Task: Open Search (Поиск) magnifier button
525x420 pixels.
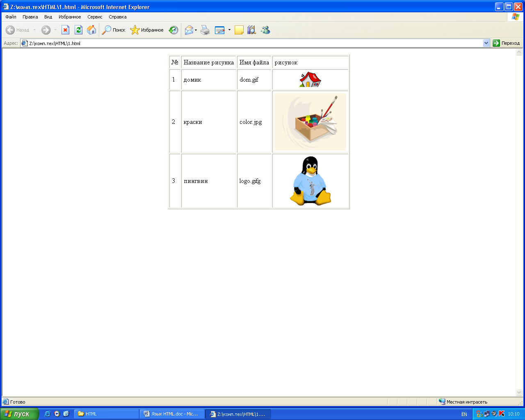Action: click(114, 30)
